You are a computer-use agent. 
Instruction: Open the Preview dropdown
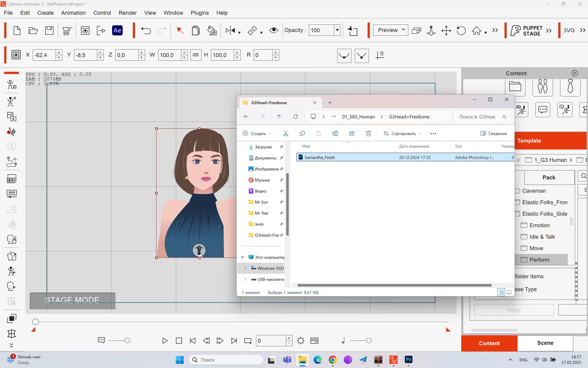pos(391,30)
